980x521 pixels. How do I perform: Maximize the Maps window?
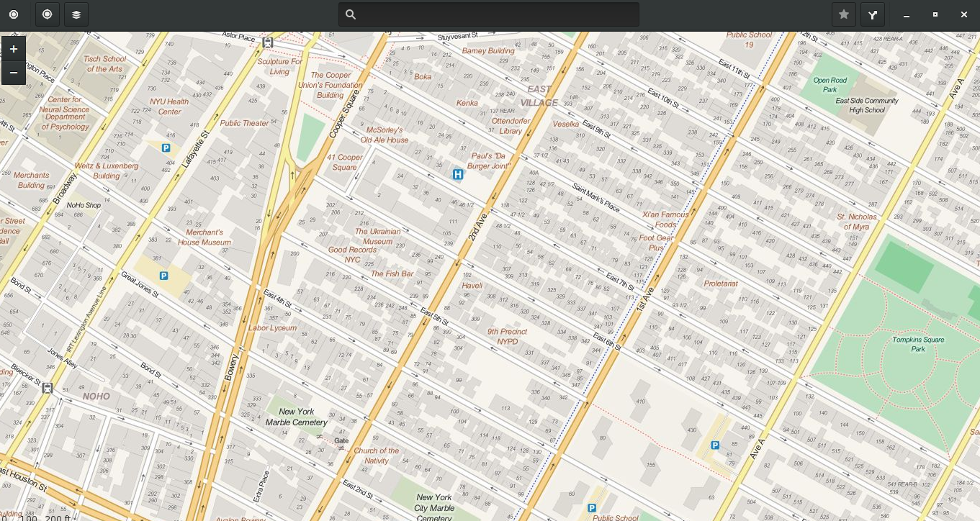[x=935, y=14]
